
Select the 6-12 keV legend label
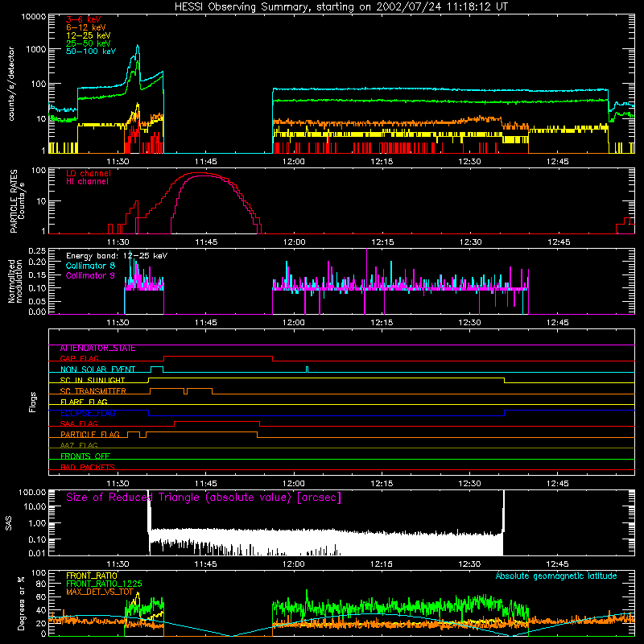[86, 27]
